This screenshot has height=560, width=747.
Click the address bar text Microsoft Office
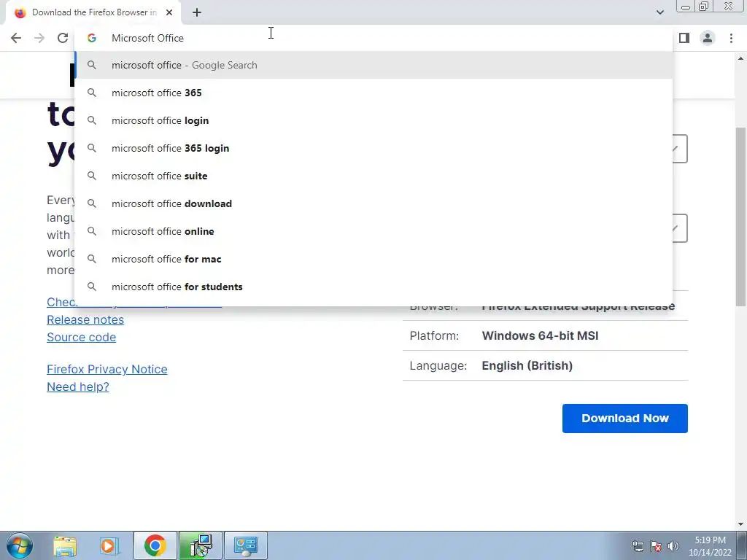pyautogui.click(x=147, y=38)
